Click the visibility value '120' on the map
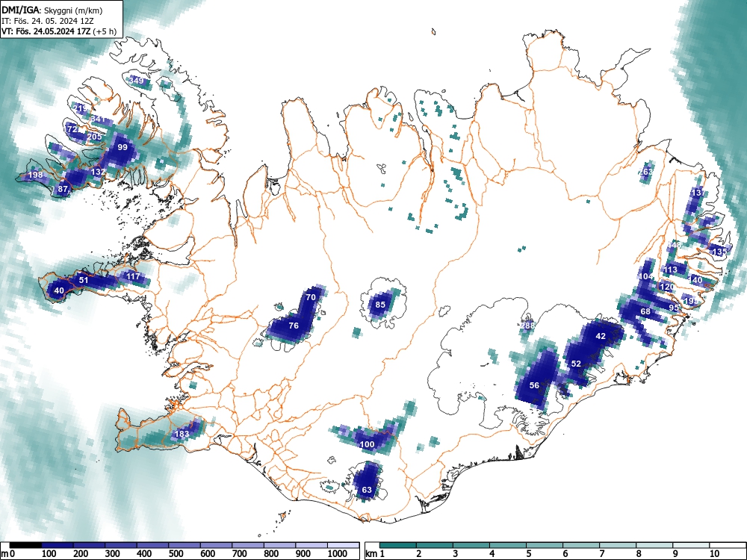 667,287
